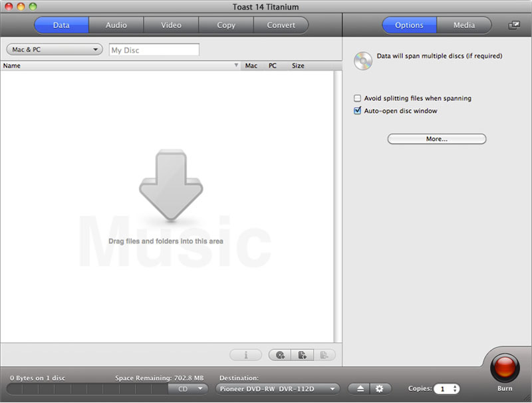Image resolution: width=532 pixels, height=403 pixels.
Task: Open recorder settings gear icon
Action: pos(380,389)
